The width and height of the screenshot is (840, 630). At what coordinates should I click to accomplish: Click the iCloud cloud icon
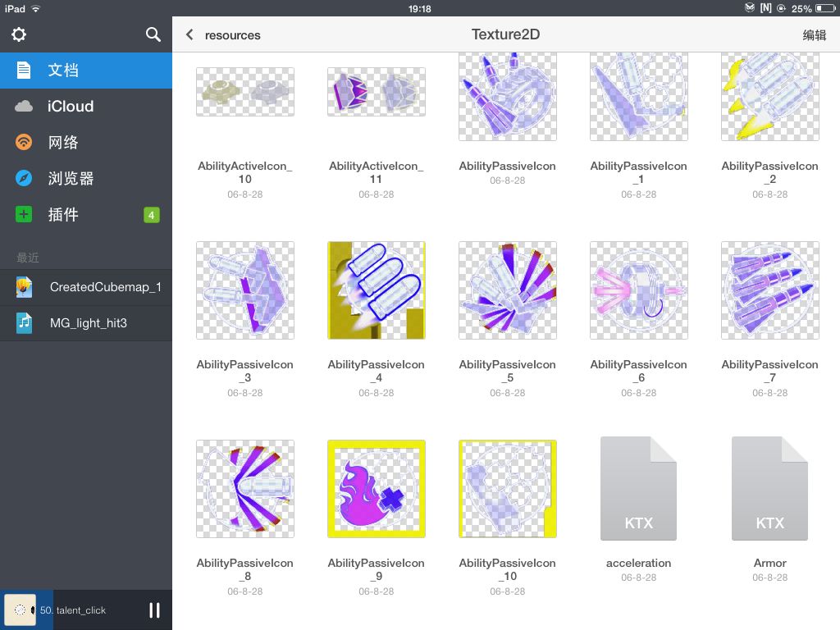coord(24,106)
